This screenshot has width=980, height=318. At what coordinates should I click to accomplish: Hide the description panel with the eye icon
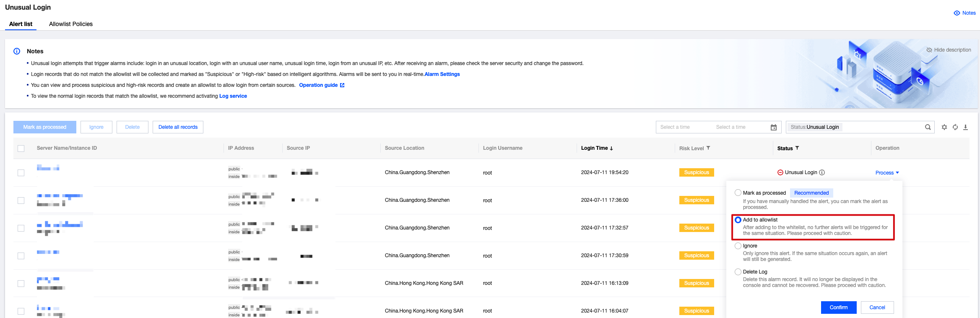[929, 50]
